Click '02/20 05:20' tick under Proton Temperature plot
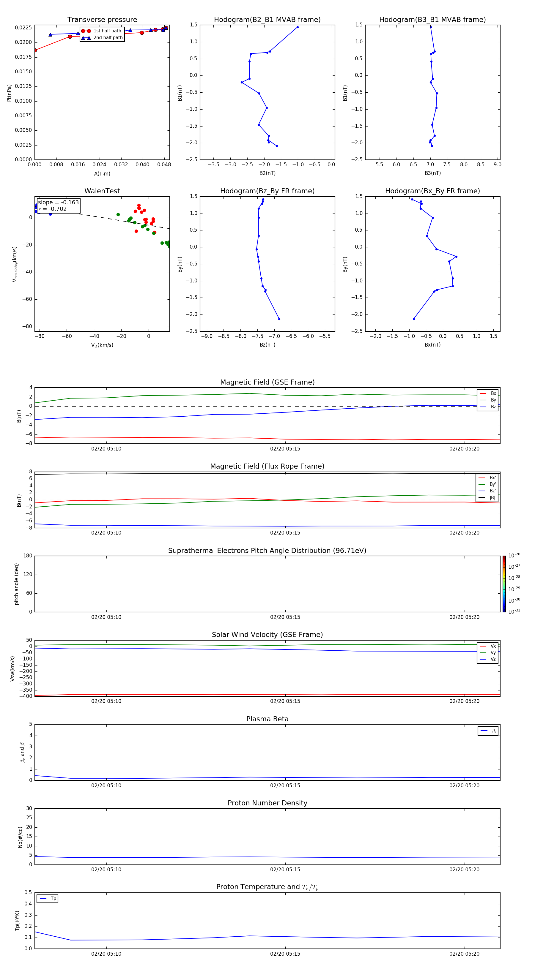The image size is (535, 980). pyautogui.click(x=464, y=954)
